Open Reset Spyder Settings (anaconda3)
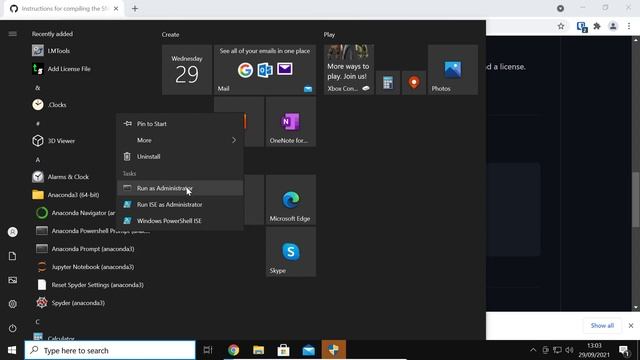 click(97, 285)
